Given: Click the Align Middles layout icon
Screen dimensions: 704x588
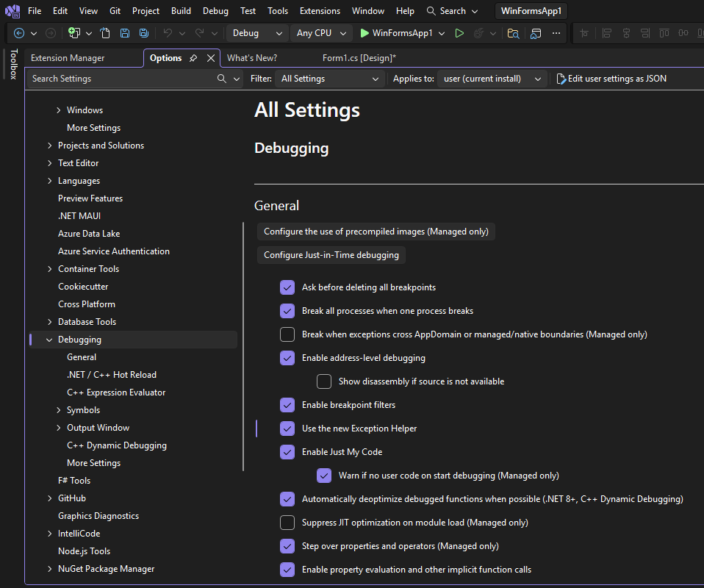Looking at the screenshot, I should click(x=683, y=33).
